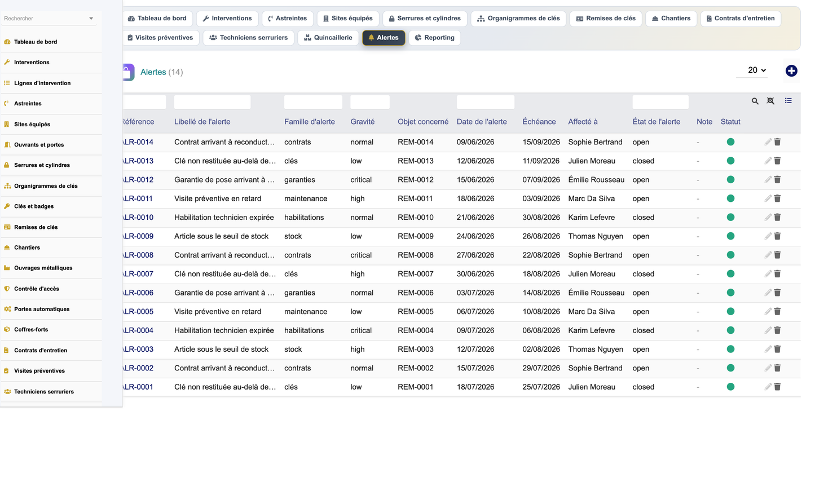Click 'Émilie Rousseau' in ALR-0006 row
This screenshot has height=504, width=815.
[x=596, y=293]
